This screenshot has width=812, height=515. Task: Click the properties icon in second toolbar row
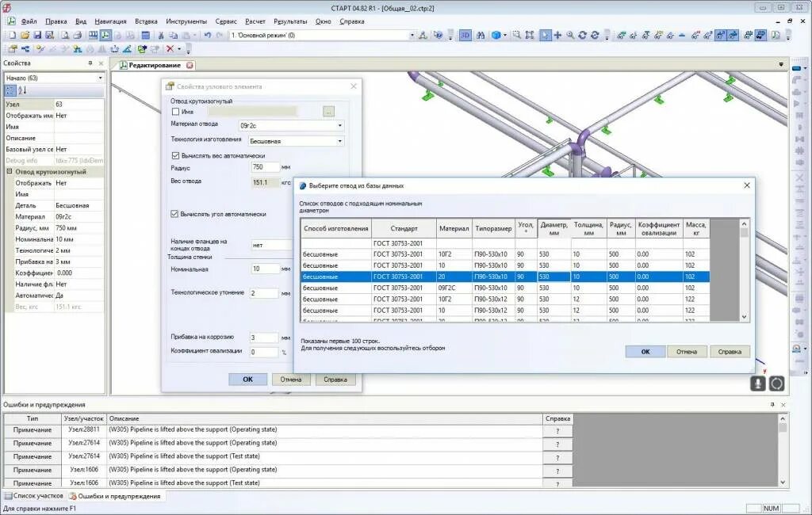tap(13, 48)
